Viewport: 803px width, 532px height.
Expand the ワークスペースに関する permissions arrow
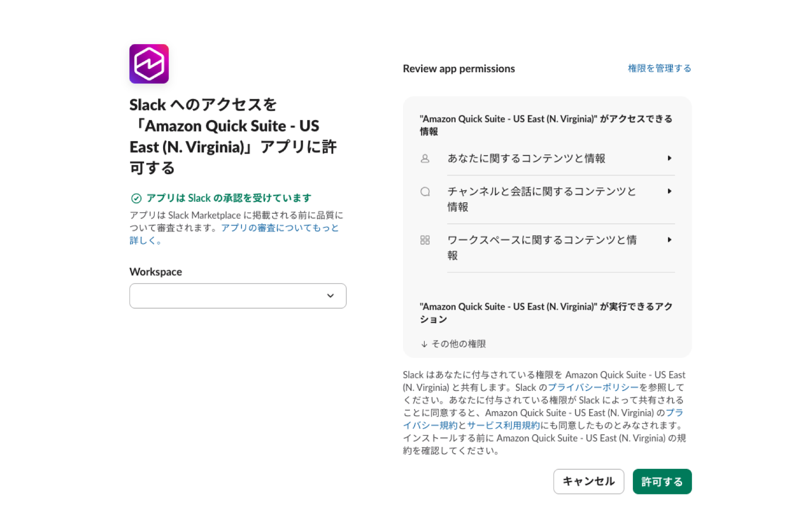[670, 240]
